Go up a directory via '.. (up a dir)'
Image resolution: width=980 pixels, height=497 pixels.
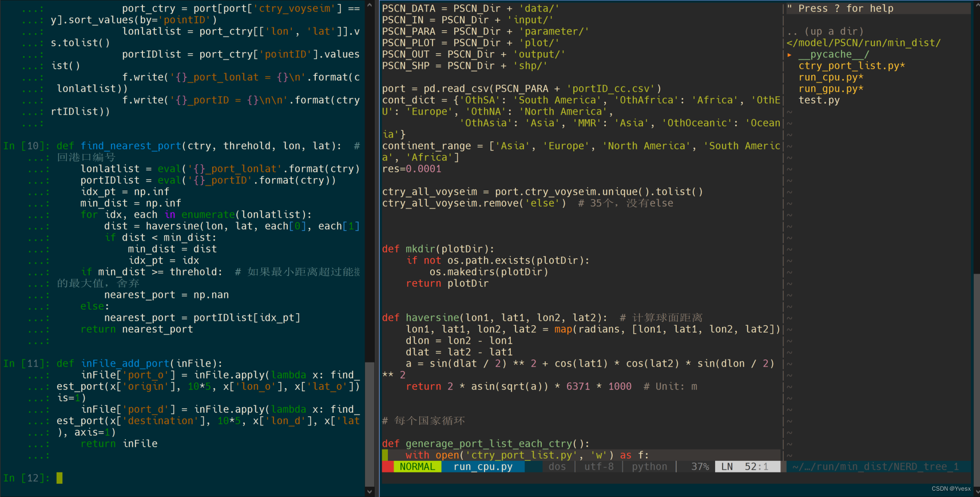(825, 31)
